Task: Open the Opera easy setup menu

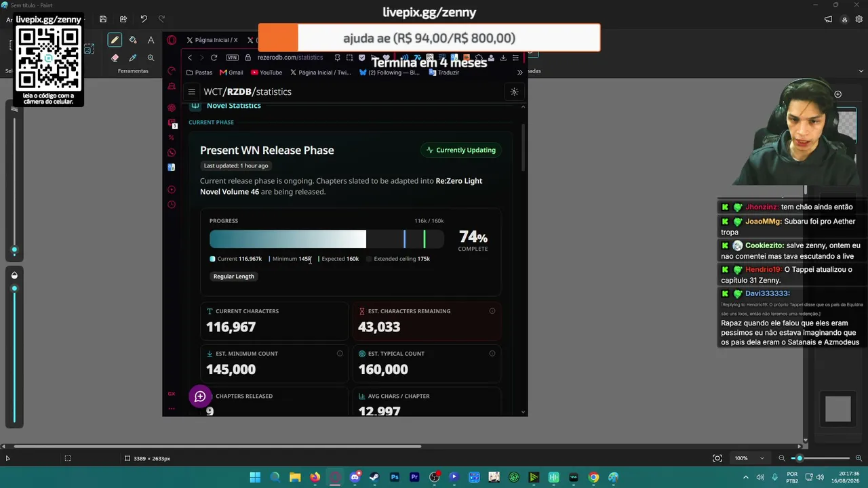Action: pyautogui.click(x=515, y=58)
